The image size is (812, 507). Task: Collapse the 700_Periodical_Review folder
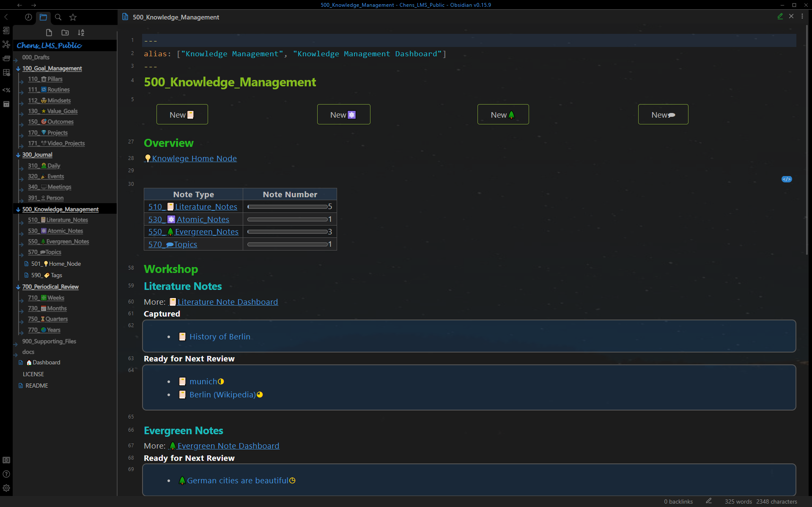(18, 287)
